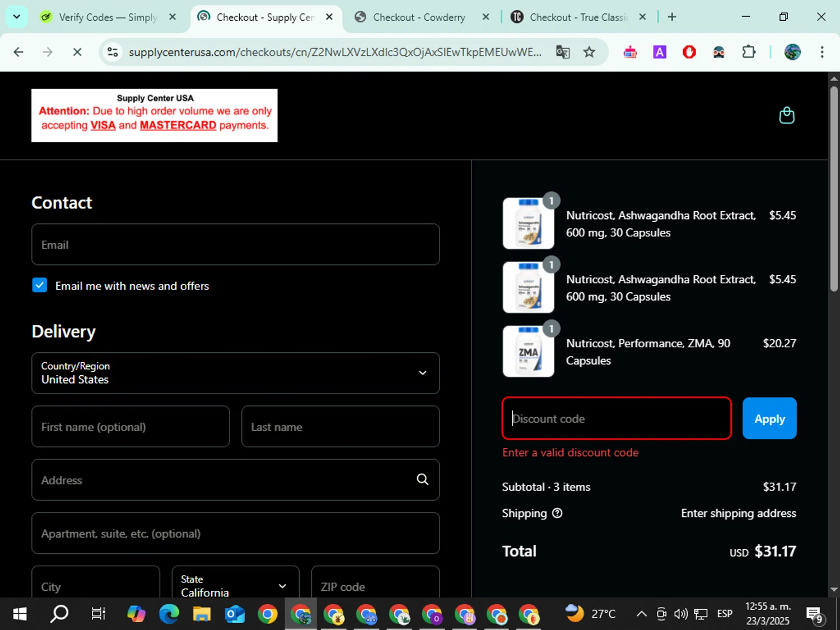Switch to Verify Codes — Simply tab
The height and width of the screenshot is (630, 840).
click(x=108, y=17)
